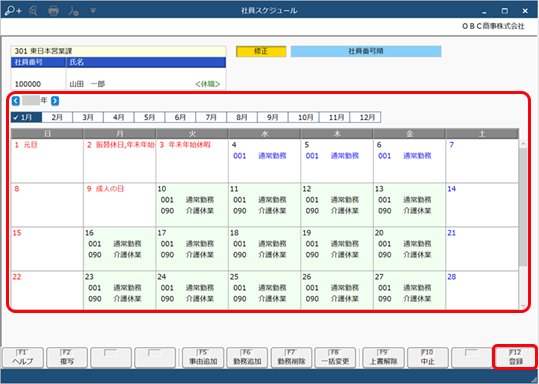Click the F7 勤務削除 button
539x384 pixels.
pyautogui.click(x=291, y=358)
